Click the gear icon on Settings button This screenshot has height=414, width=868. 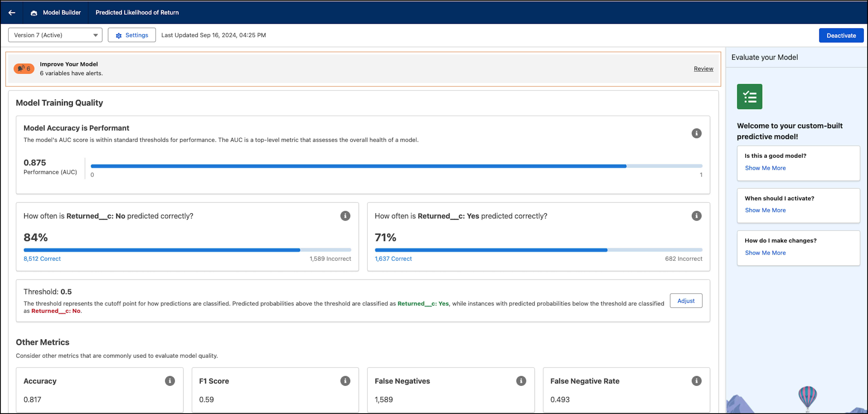pos(119,35)
